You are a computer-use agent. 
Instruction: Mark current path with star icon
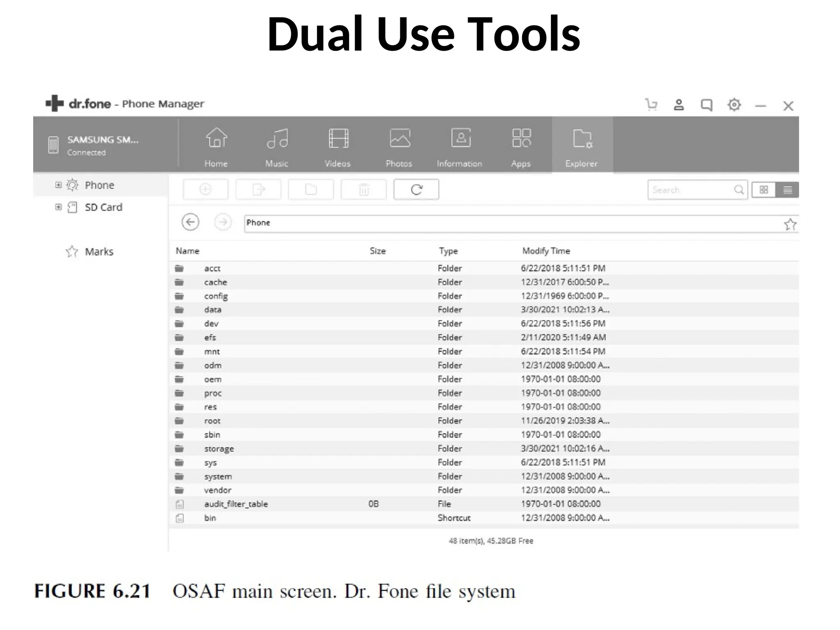click(790, 224)
